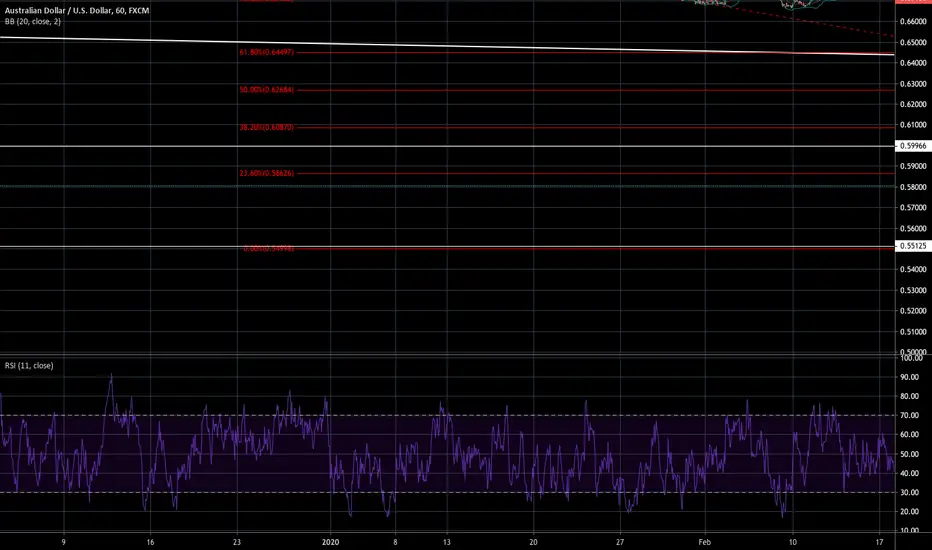Select the RSI (11, close) indicator legend
This screenshot has width=932, height=550.
pos(29,366)
